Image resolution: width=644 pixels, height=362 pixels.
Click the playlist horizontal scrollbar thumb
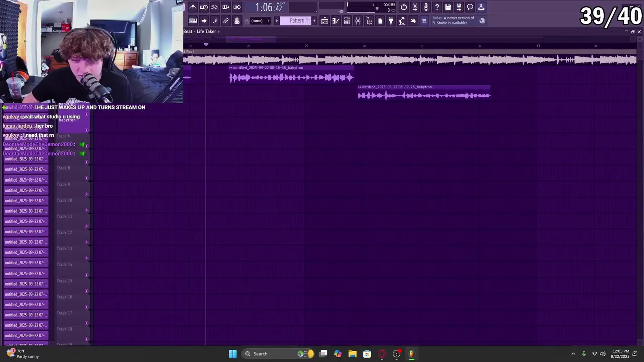pos(251,39)
